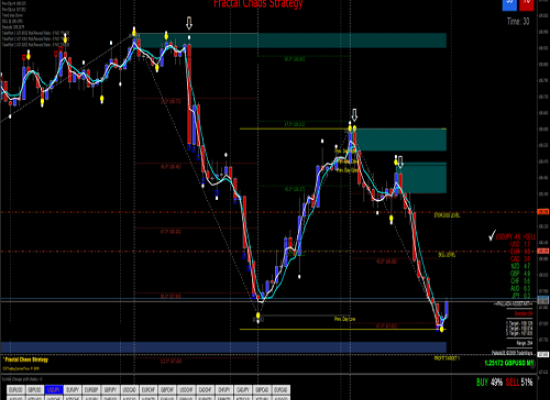Click the down-arrow marker beside the lowest teal zone
This screenshot has width=550, height=400.
(401, 162)
